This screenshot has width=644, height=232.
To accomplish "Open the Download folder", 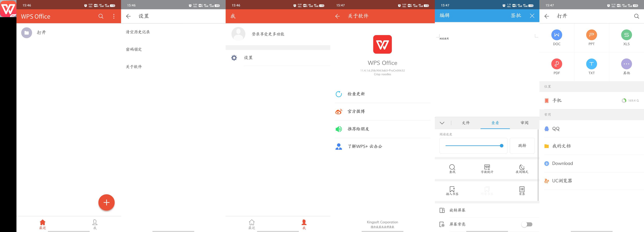I will [592, 163].
